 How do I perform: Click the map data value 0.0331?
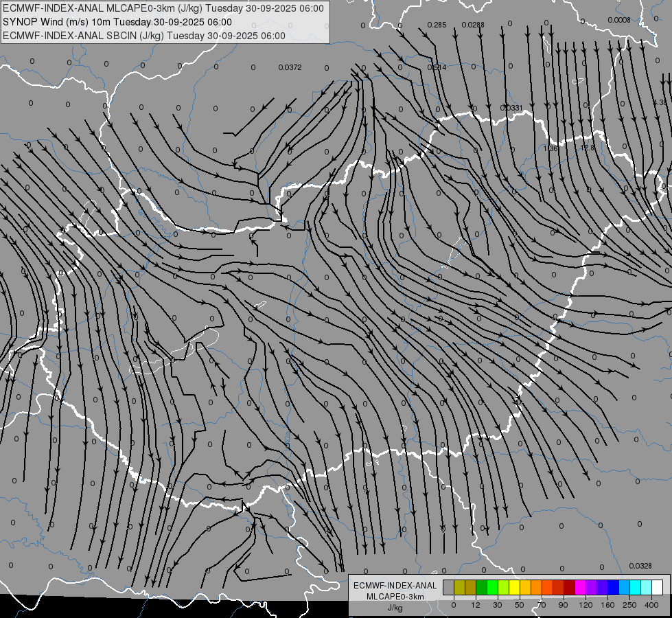[511, 108]
